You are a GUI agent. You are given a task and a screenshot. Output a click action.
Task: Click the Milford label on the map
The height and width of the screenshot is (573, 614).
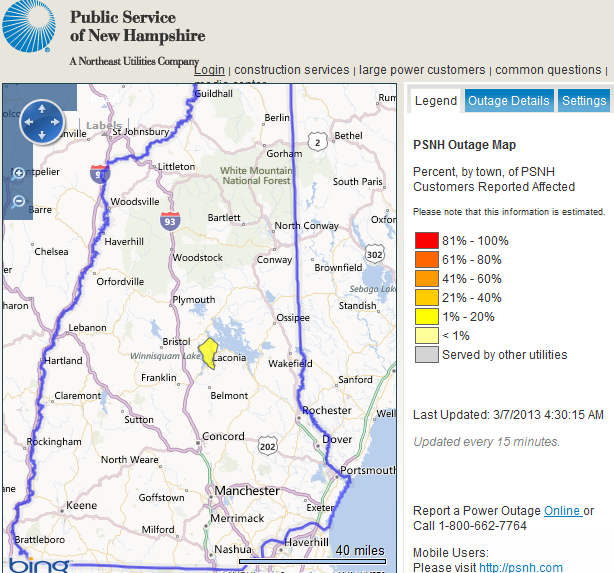pyautogui.click(x=158, y=530)
